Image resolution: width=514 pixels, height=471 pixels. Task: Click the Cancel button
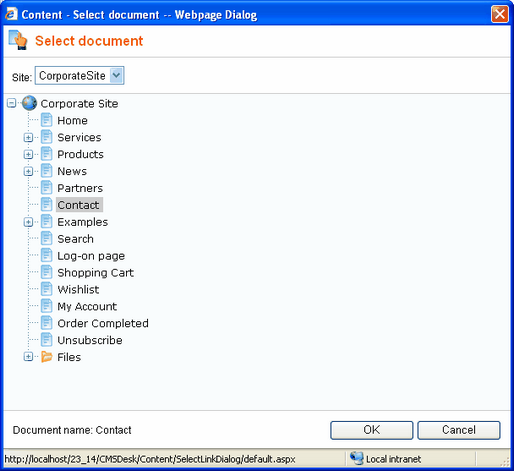point(459,430)
